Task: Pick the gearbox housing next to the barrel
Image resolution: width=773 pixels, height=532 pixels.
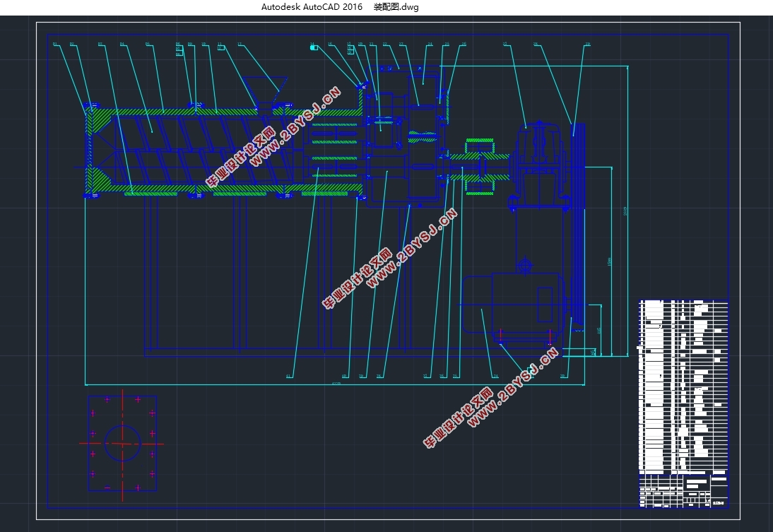Action: (405, 136)
